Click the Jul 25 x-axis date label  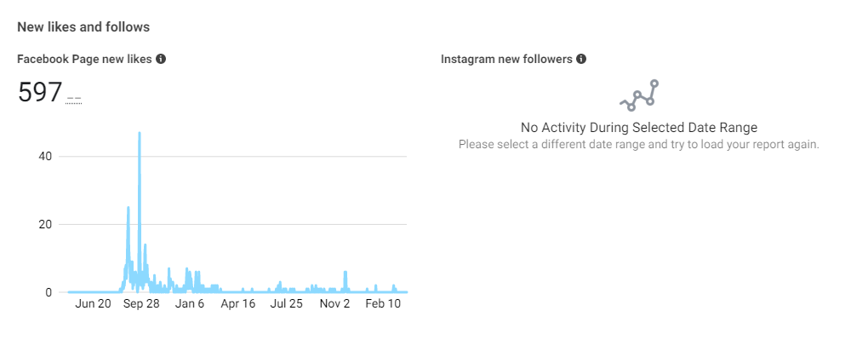[x=286, y=304]
